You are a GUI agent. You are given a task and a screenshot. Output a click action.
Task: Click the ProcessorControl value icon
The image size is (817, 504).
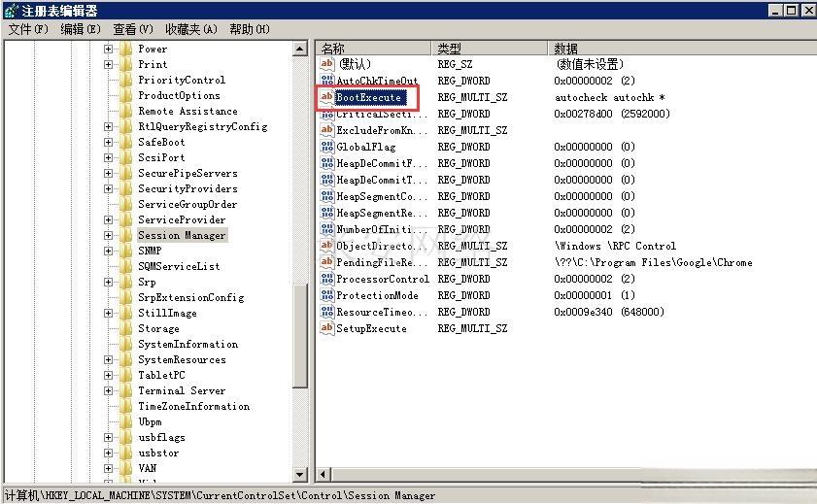327,279
